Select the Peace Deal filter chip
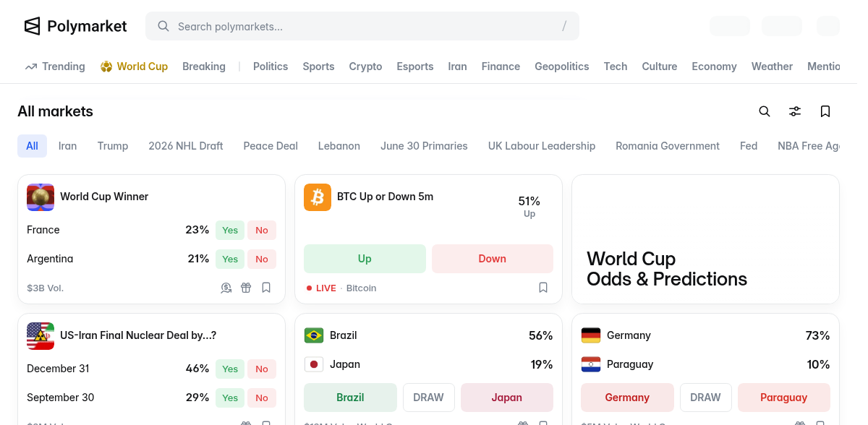Screen dimensions: 868x425 point(271,146)
